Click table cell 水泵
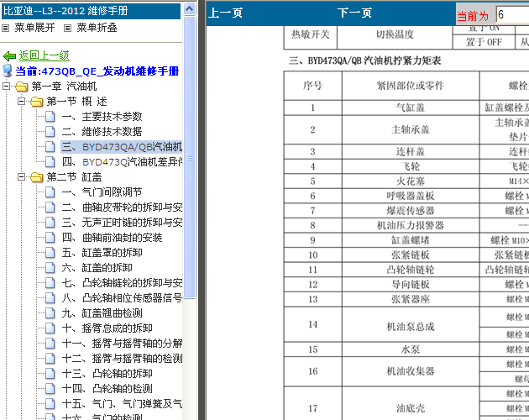The height and width of the screenshot is (420, 529). click(x=411, y=349)
